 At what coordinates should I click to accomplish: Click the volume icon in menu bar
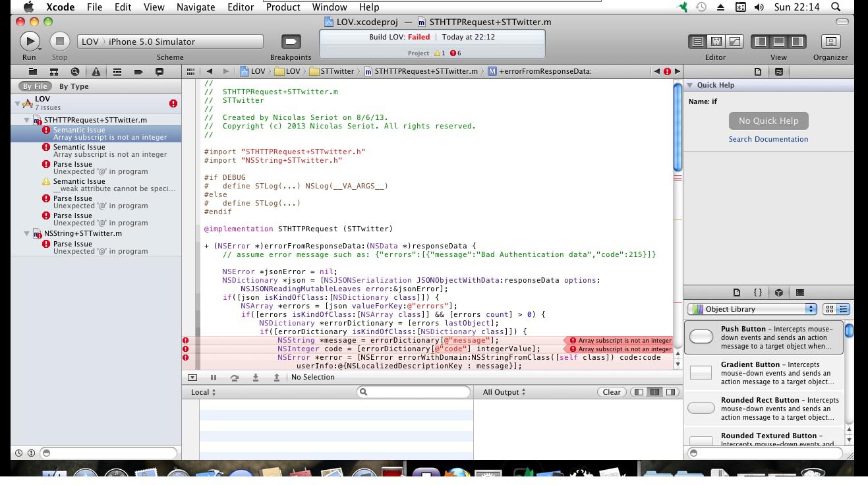(x=759, y=7)
